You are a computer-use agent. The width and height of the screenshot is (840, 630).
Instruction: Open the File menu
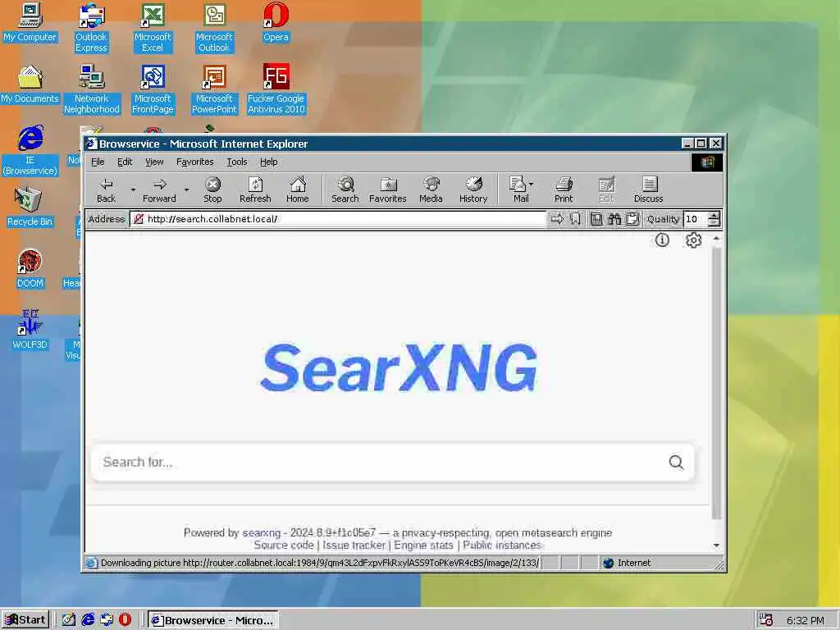[98, 162]
